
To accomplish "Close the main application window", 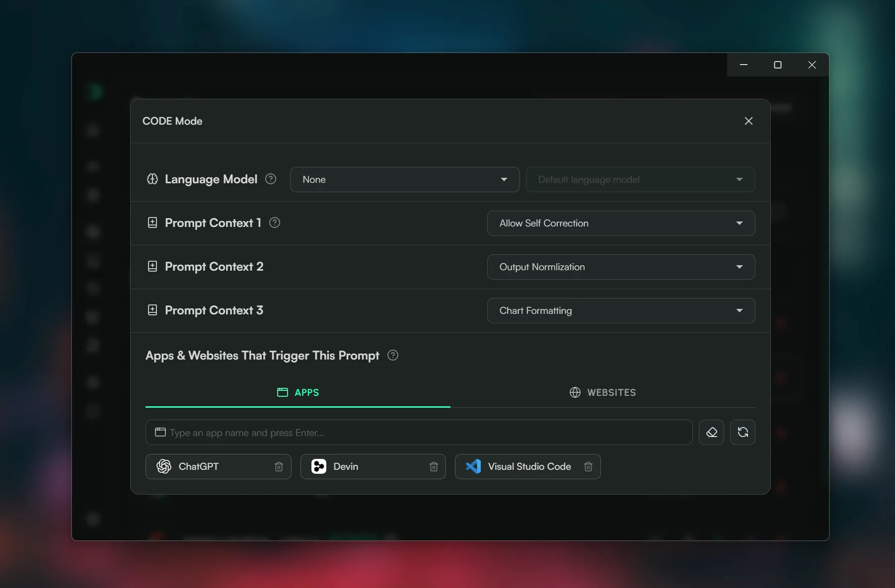I will click(x=812, y=65).
